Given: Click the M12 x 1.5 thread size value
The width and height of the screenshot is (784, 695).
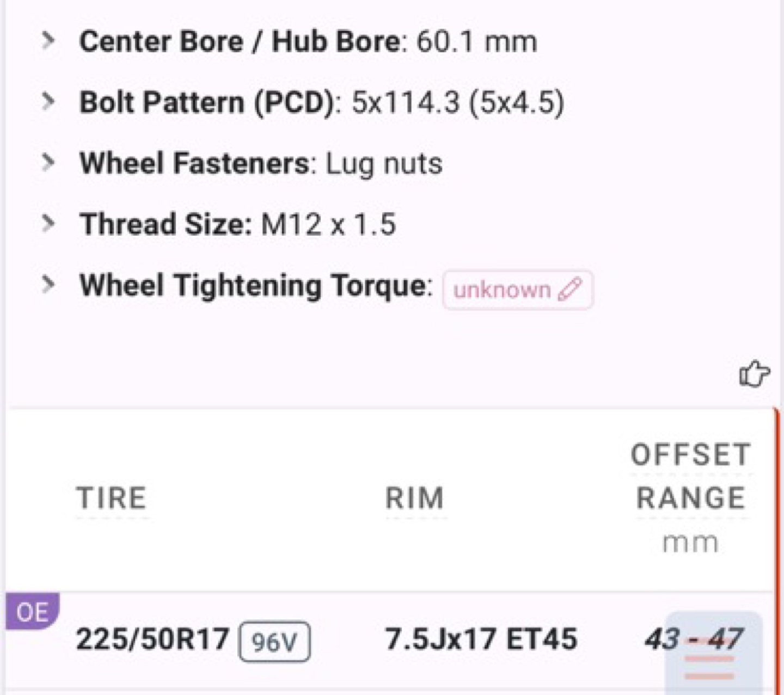Looking at the screenshot, I should (x=328, y=224).
